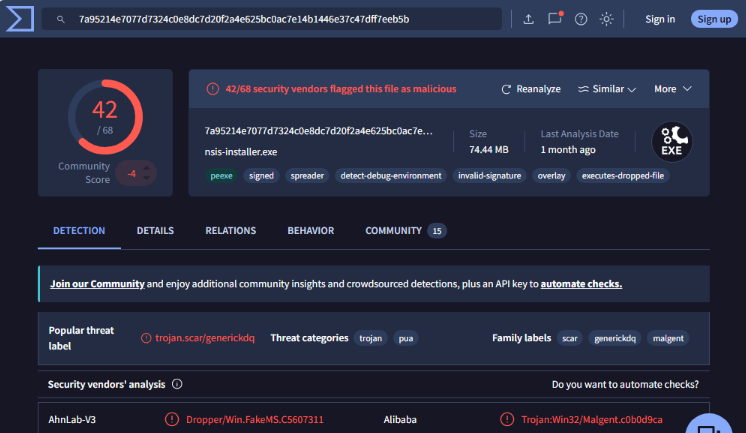Follow the Join our Community link

pos(98,284)
